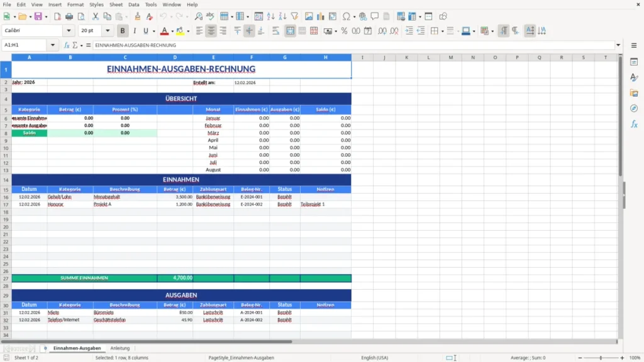Open Save button dropdown arrow

point(46,17)
